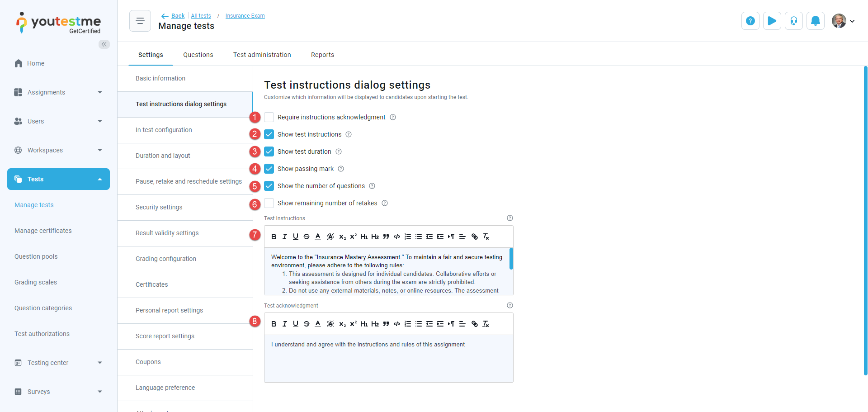This screenshot has width=868, height=412.
Task: Expand the Assignments sidebar menu
Action: [x=58, y=92]
